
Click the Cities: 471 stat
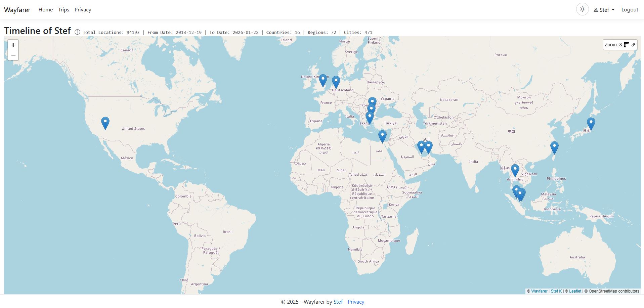point(358,33)
